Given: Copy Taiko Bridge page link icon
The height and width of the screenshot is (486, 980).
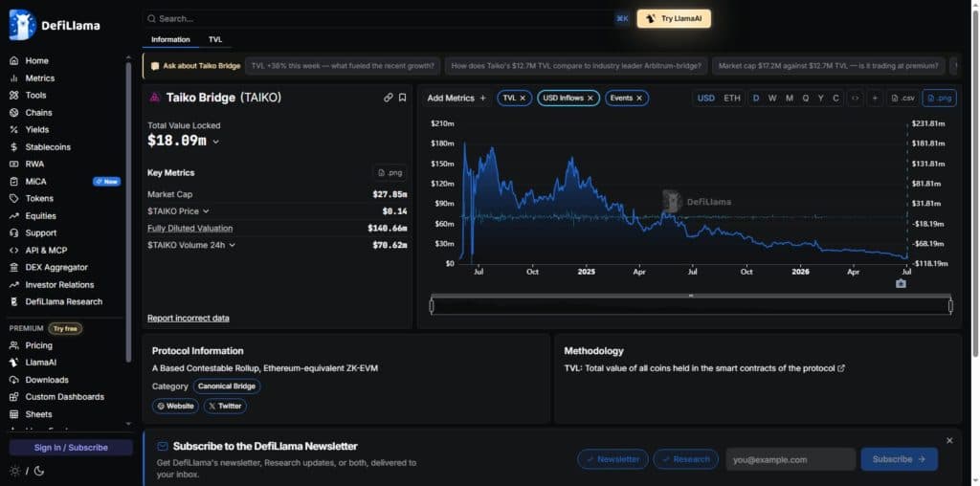Looking at the screenshot, I should (x=389, y=98).
